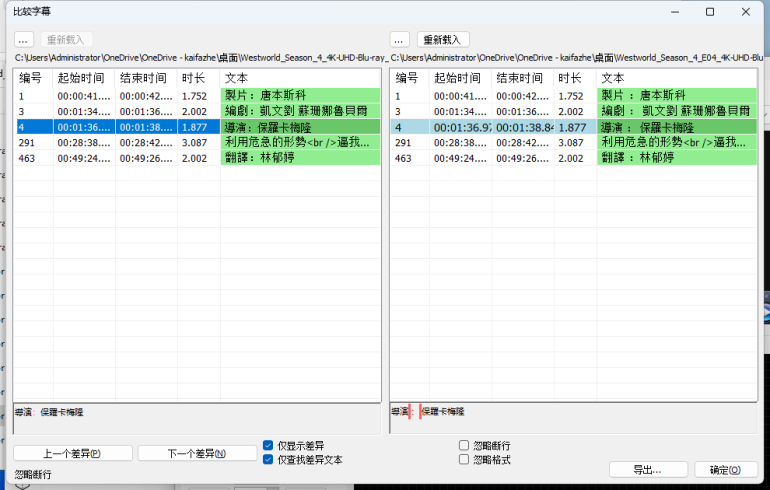Select left row 製片:唐本斯科
This screenshot has width=770, height=490.
(197, 96)
